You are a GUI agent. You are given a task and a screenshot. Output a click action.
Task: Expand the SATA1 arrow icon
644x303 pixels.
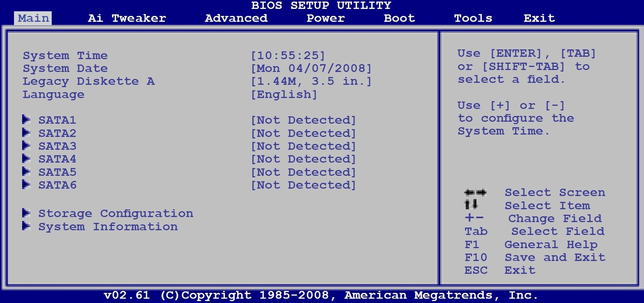[26, 120]
